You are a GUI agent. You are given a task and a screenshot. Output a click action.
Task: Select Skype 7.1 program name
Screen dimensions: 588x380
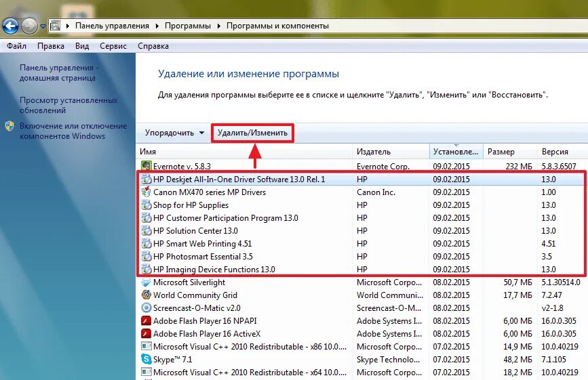pyautogui.click(x=172, y=360)
